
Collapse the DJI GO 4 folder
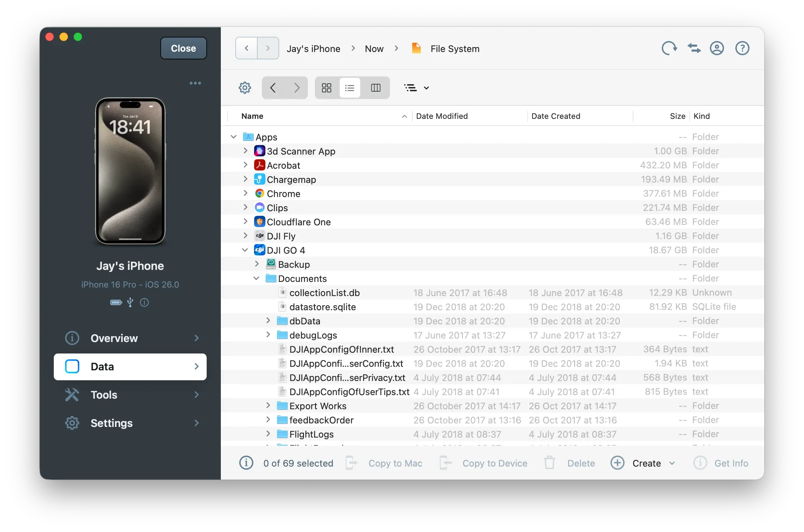tap(245, 250)
